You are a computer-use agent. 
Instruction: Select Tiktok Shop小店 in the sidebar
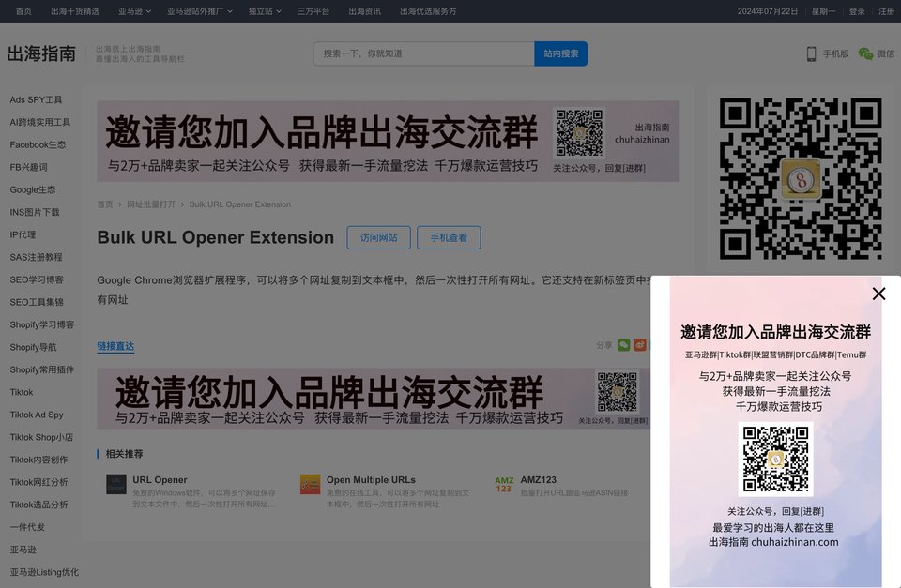41,437
